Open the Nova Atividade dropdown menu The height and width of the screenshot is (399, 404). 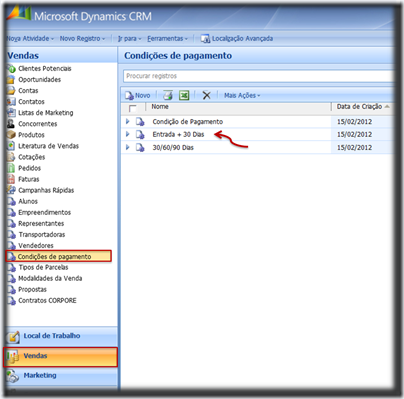pyautogui.click(x=30, y=39)
